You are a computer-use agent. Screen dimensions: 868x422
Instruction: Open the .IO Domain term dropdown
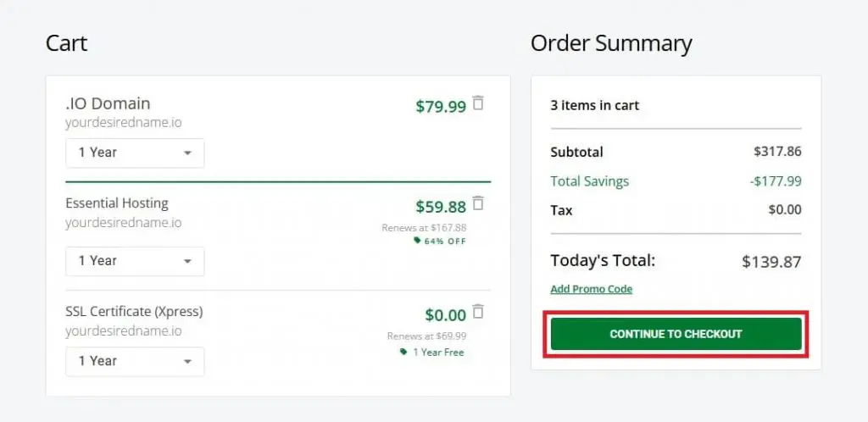pos(135,153)
